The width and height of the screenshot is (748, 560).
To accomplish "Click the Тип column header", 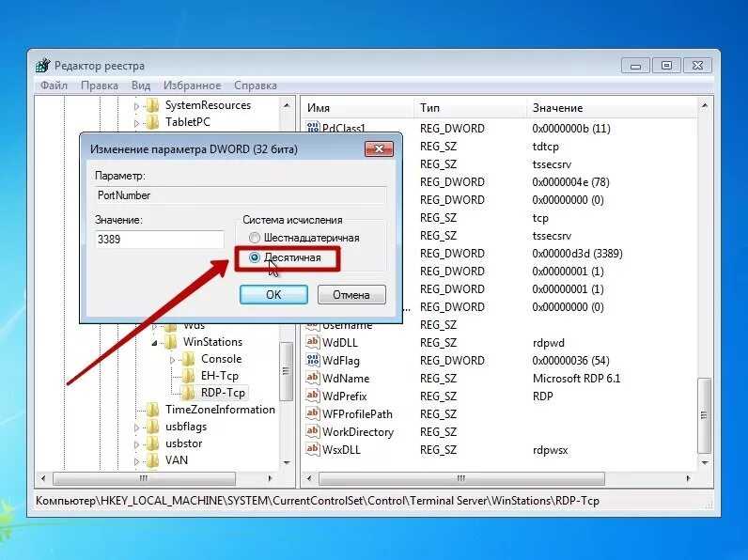I will (470, 108).
